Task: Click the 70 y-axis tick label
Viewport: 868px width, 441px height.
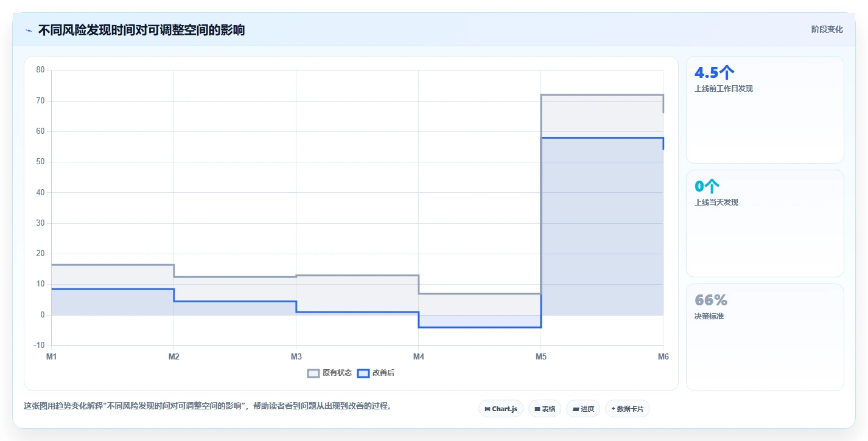Action: tap(41, 101)
